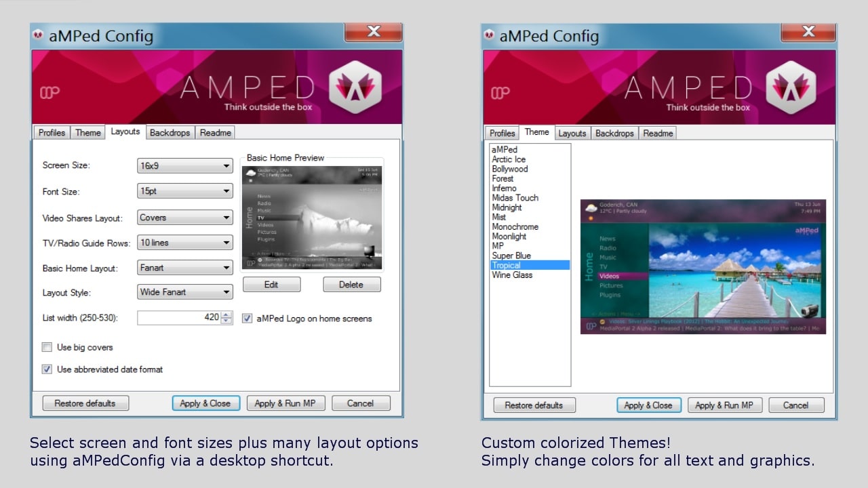Screen dimensions: 868x488
Task: Click Cancel in the Layouts window
Action: (361, 403)
